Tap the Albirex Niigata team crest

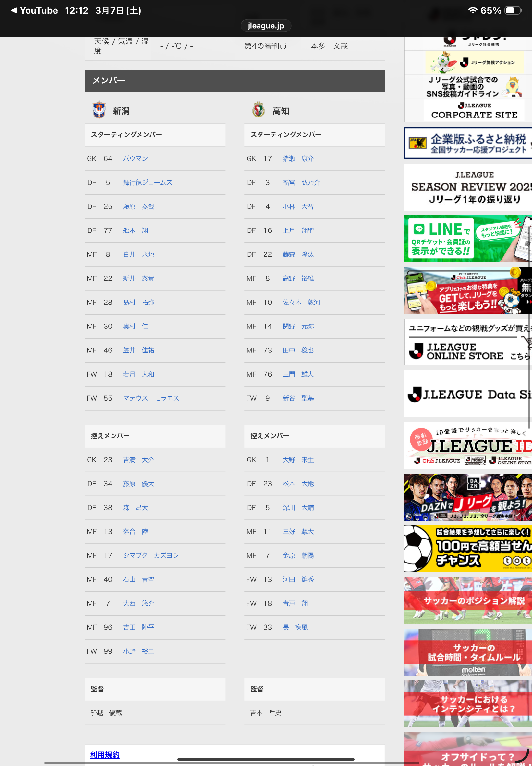coord(99,110)
